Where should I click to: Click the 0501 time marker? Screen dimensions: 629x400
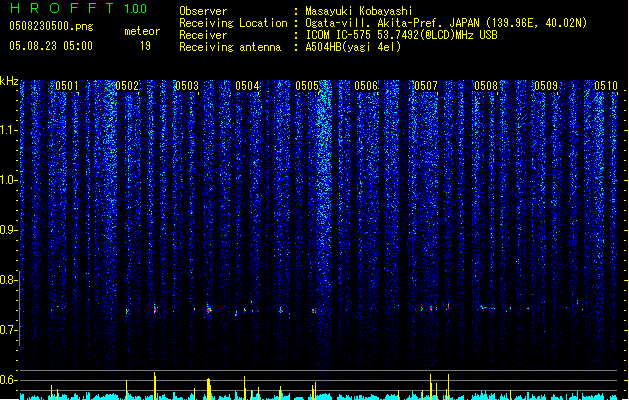click(67, 86)
